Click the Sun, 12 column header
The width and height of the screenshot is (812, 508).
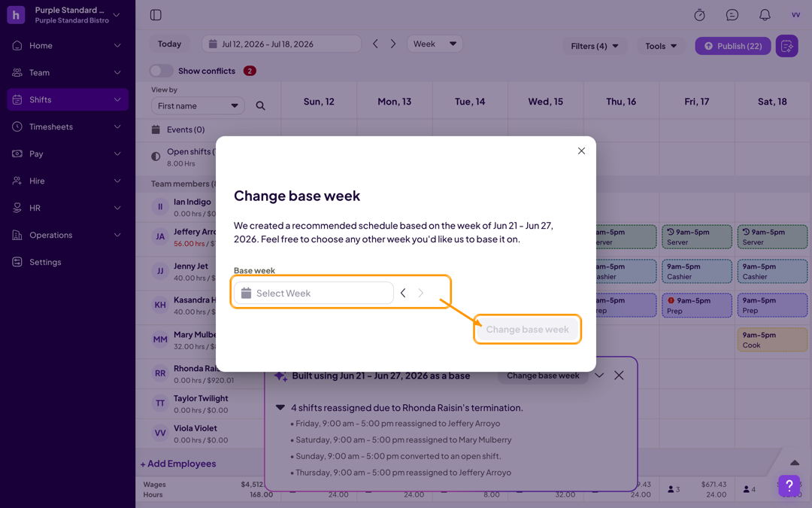[x=319, y=102]
